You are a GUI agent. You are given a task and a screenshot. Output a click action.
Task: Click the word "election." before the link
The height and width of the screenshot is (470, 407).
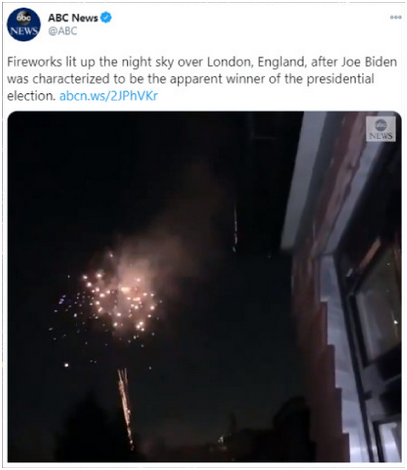pyautogui.click(x=31, y=96)
